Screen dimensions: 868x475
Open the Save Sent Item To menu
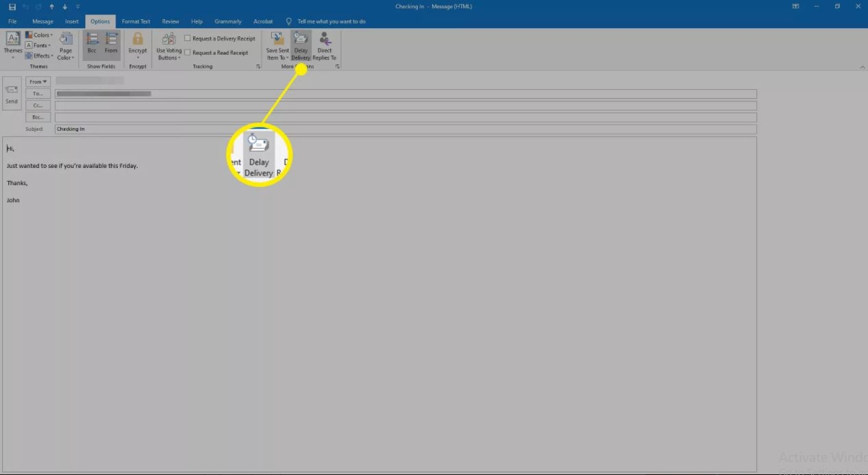pos(277,46)
